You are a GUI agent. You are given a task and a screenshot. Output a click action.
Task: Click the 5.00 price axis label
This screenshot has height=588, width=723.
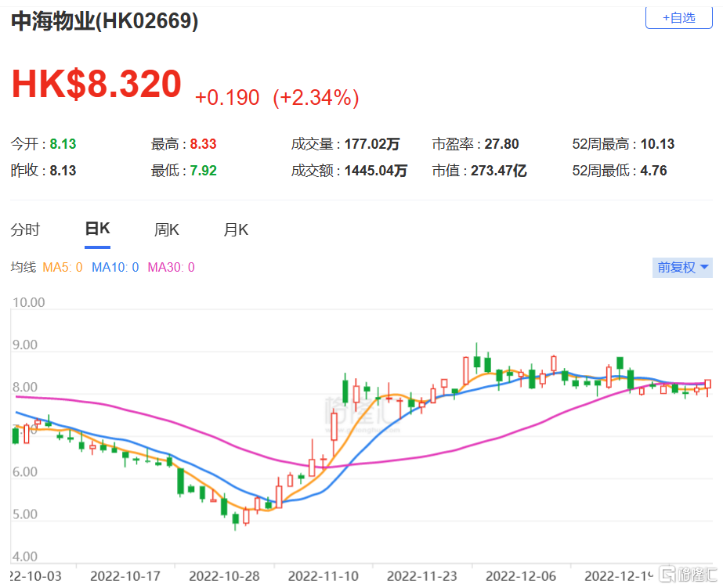pos(25,514)
